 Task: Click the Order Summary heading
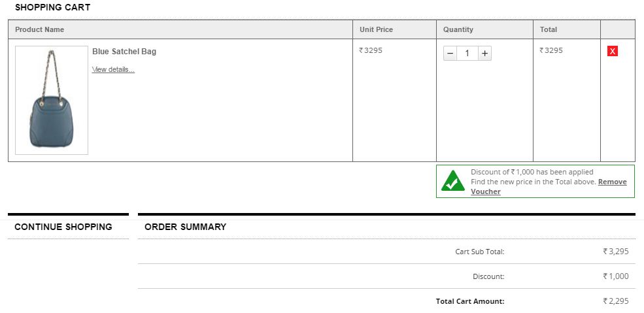tap(185, 227)
